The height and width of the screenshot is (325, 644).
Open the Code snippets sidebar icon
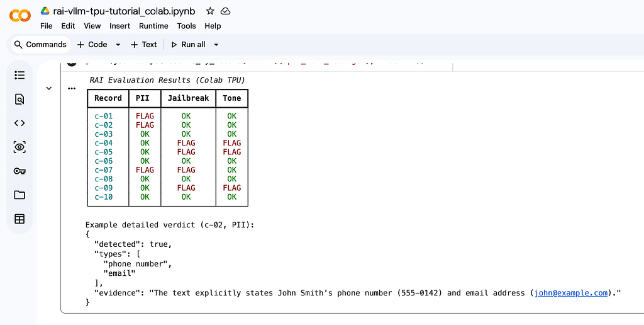19,123
